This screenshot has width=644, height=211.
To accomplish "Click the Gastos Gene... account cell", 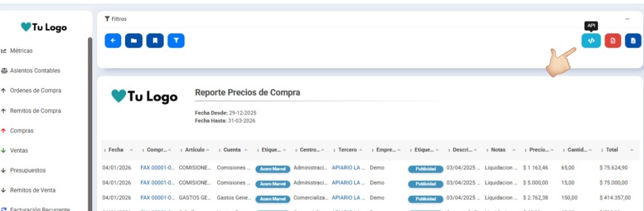I will [234, 197].
